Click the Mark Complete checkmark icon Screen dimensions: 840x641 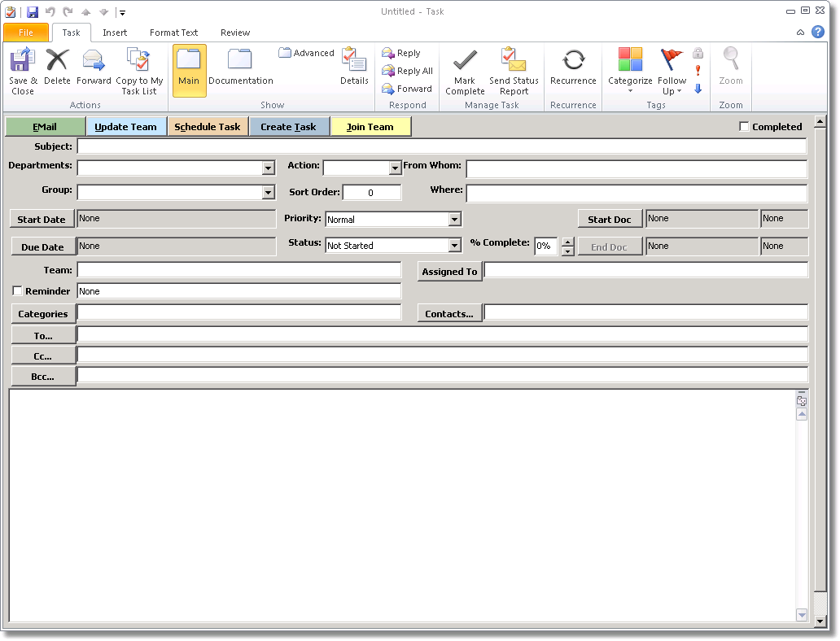coord(465,62)
